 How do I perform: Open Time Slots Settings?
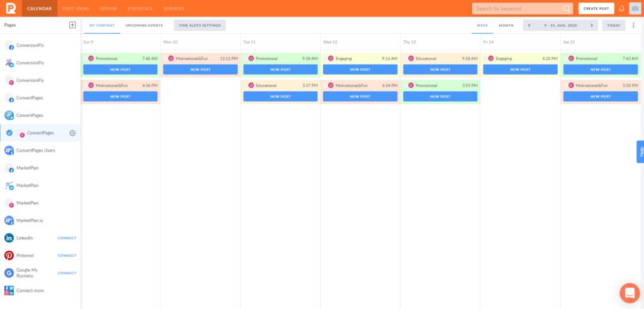199,26
